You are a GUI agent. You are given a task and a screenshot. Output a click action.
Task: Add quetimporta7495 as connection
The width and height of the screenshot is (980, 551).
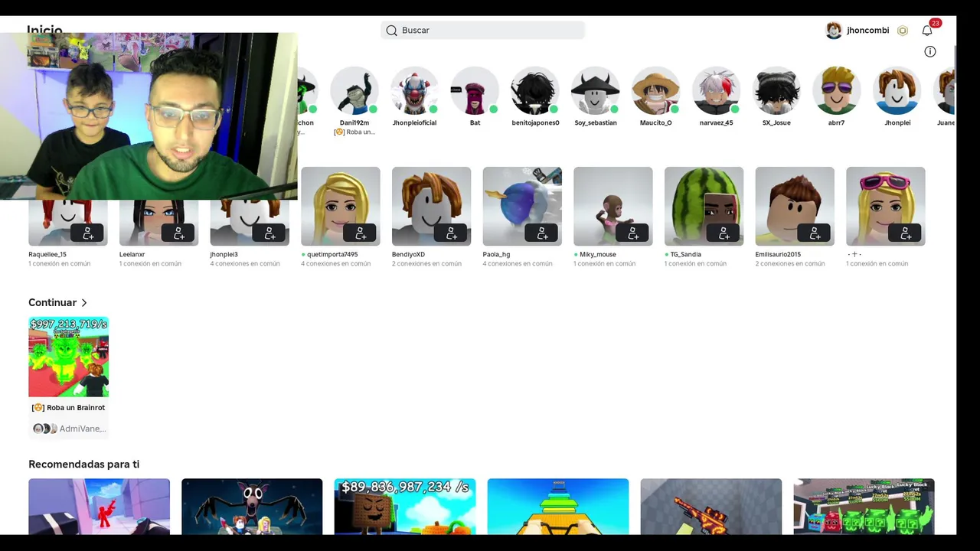click(x=361, y=233)
